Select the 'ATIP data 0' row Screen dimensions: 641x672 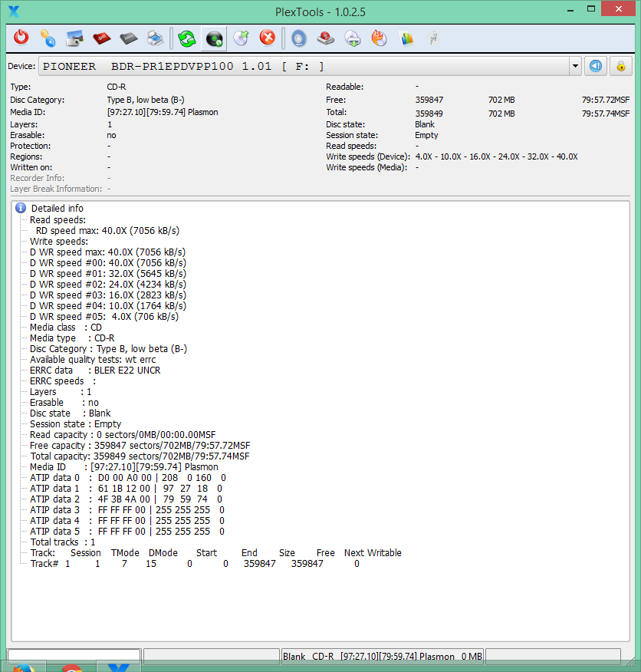click(x=128, y=477)
